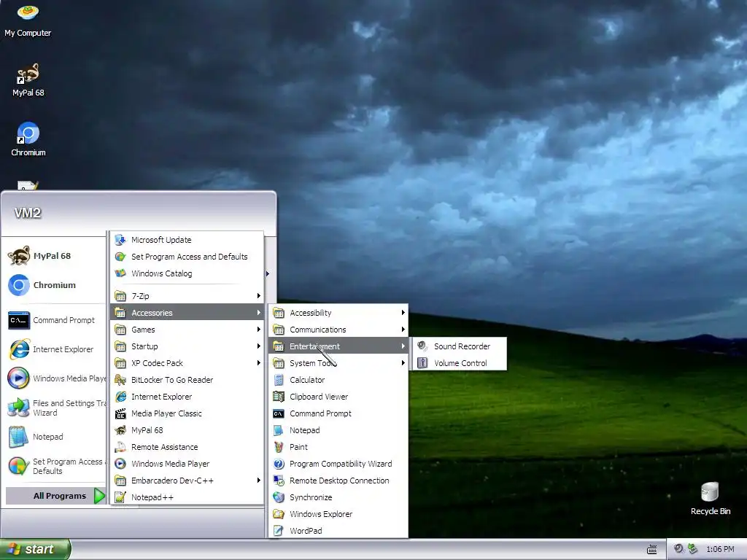747x560 pixels.
Task: Click the first system tray notification icon
Action: (x=678, y=549)
